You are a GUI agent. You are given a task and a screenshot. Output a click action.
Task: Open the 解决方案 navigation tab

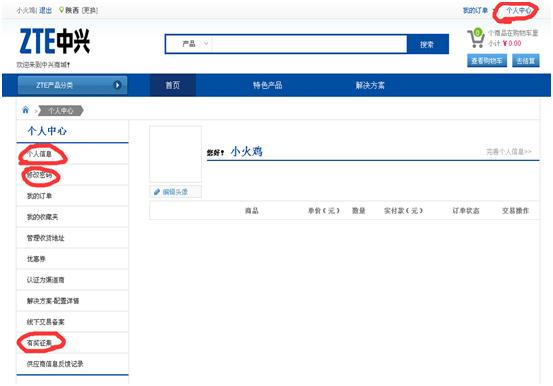[370, 85]
